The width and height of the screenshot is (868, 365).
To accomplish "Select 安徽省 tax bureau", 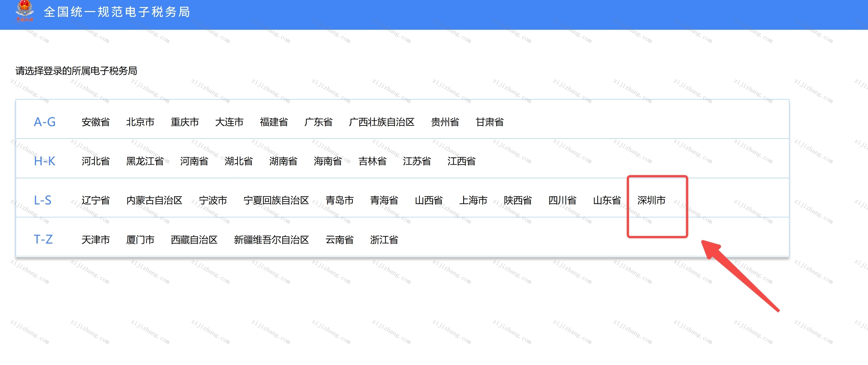I will [x=96, y=122].
